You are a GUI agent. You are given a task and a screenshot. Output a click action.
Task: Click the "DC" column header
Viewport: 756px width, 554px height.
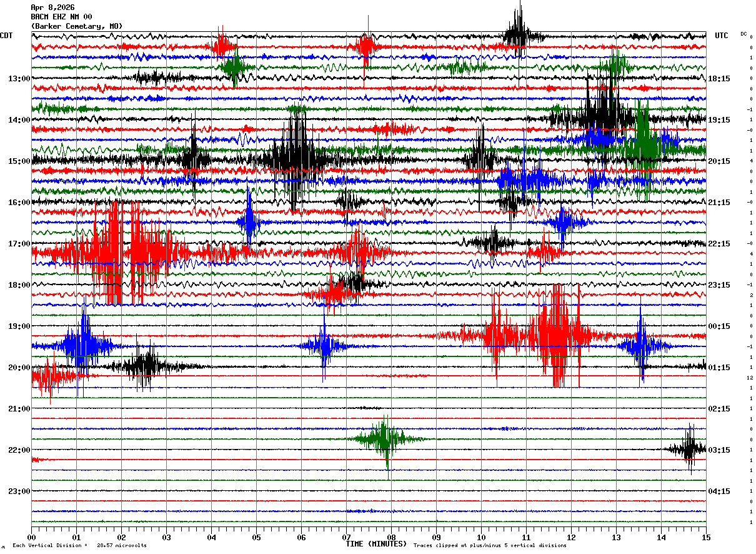tap(744, 34)
